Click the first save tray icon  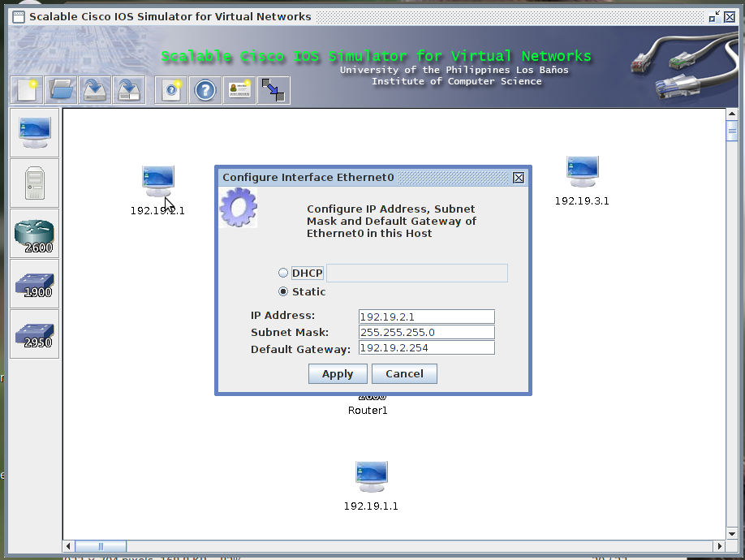[95, 90]
